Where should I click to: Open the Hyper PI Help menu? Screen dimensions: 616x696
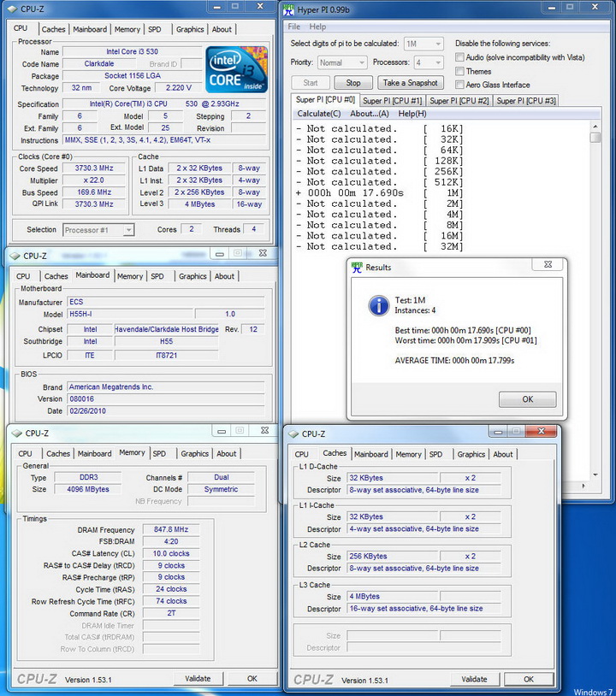tap(317, 27)
